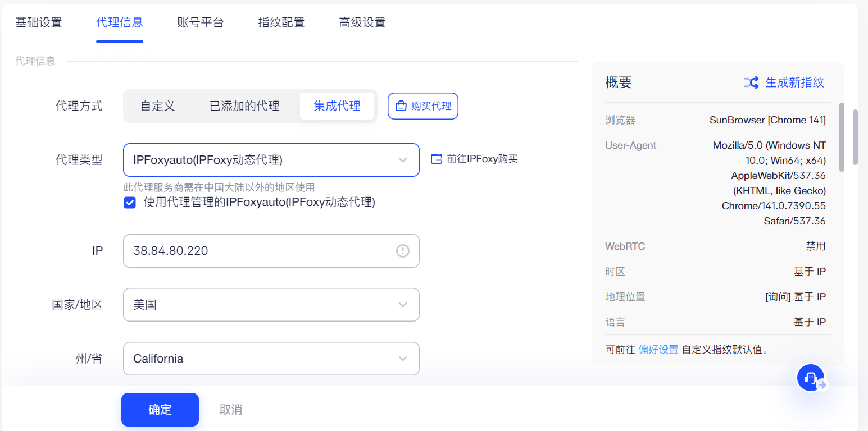Click the 购买代理 button
868x431 pixels.
tap(423, 106)
